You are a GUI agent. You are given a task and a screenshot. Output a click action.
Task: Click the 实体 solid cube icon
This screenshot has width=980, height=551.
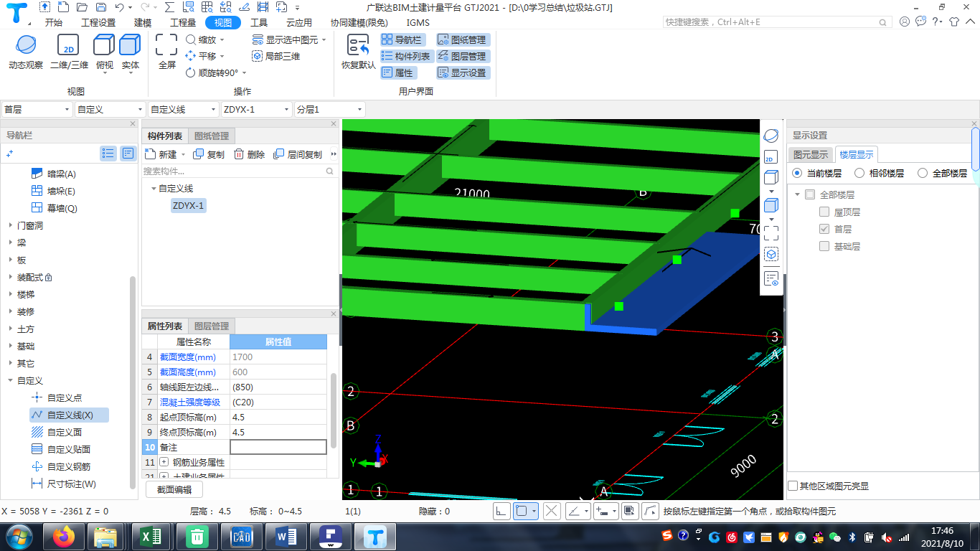(130, 45)
